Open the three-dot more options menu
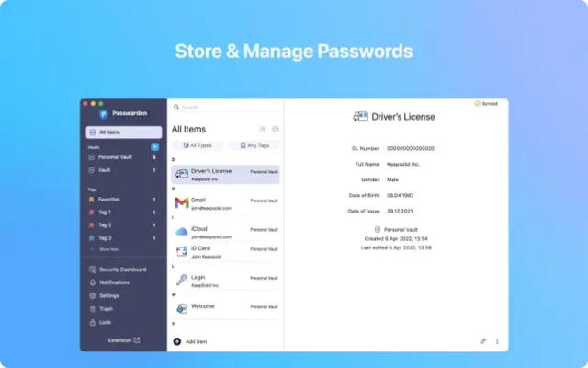 tap(497, 340)
